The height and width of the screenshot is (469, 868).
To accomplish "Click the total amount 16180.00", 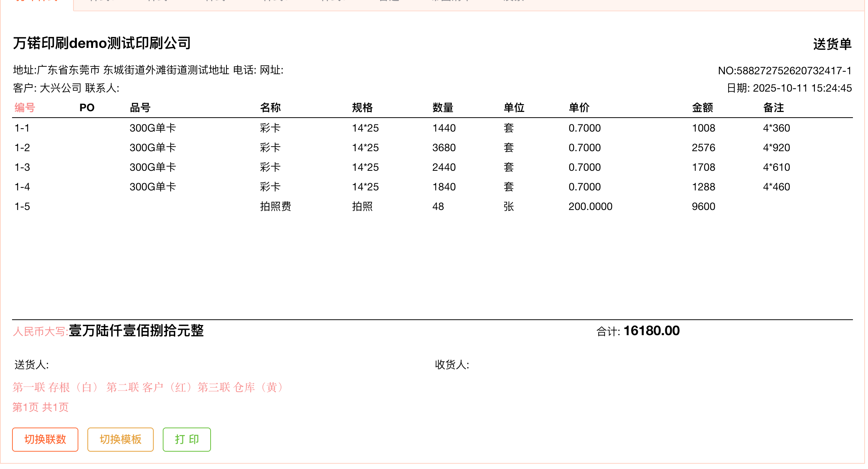I will click(651, 331).
